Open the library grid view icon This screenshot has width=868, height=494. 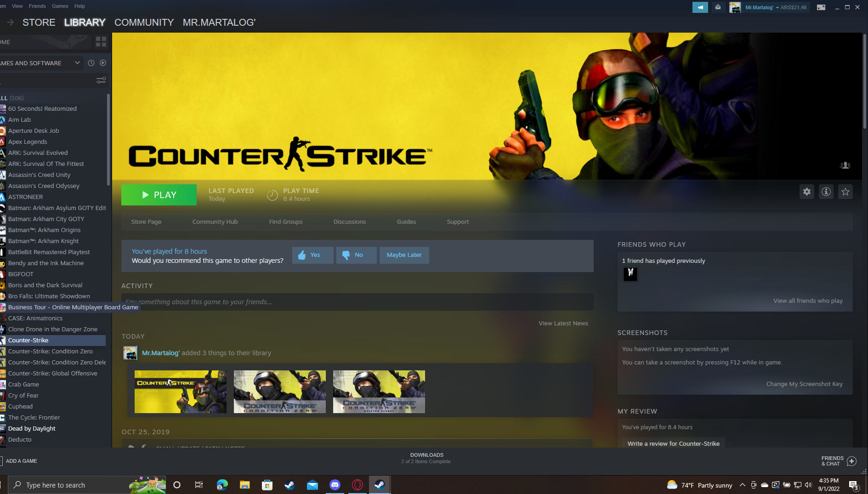(x=101, y=42)
